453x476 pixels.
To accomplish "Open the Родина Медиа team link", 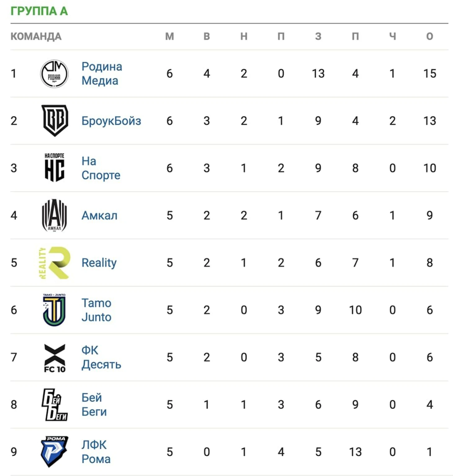I will point(102,73).
